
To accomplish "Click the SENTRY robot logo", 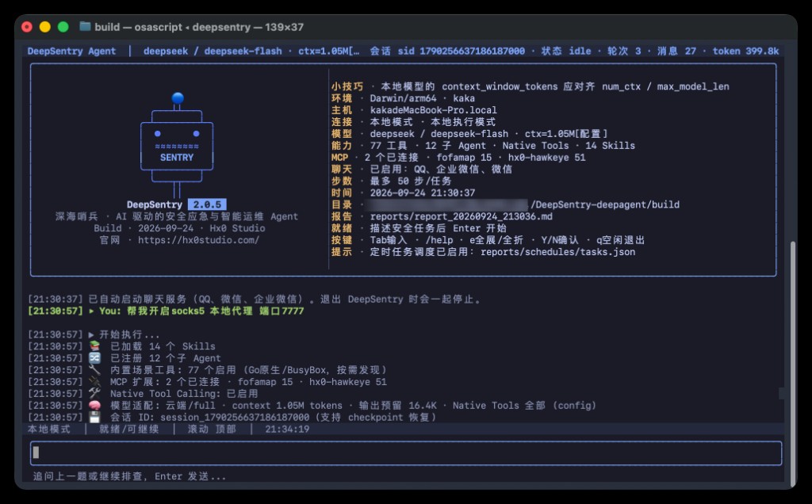I will [177, 145].
